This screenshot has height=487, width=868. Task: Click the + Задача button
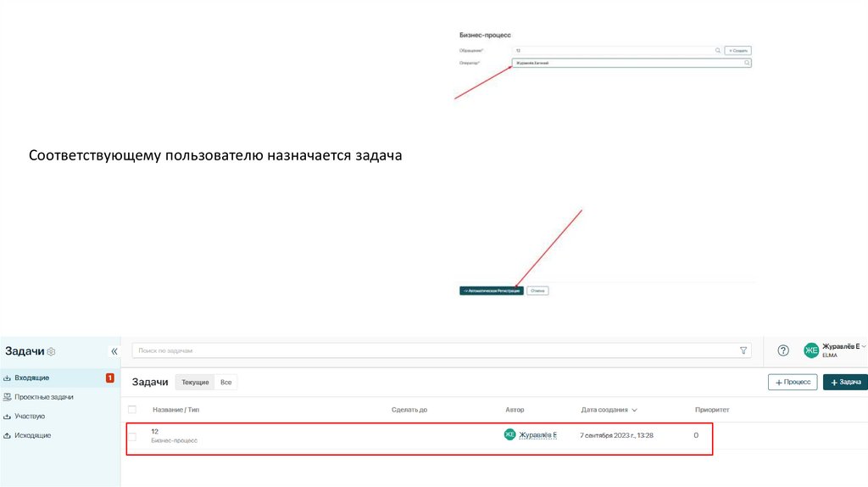click(845, 383)
